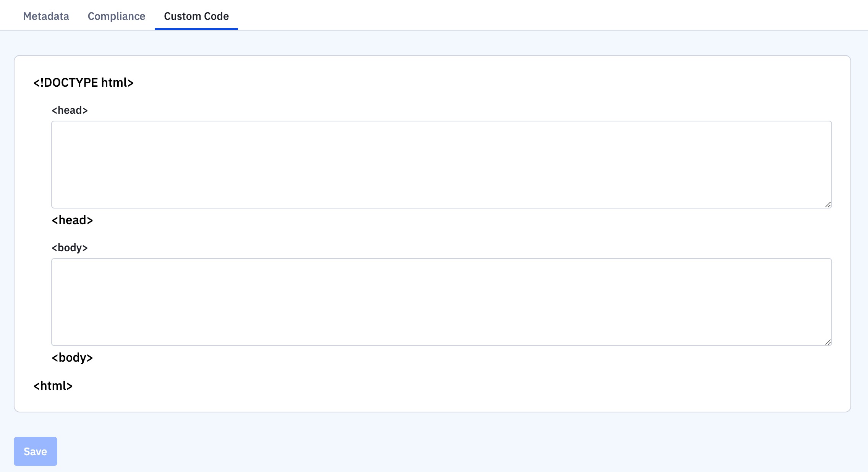This screenshot has height=472, width=868.
Task: Click bold <body> text below second textarea
Action: click(72, 358)
